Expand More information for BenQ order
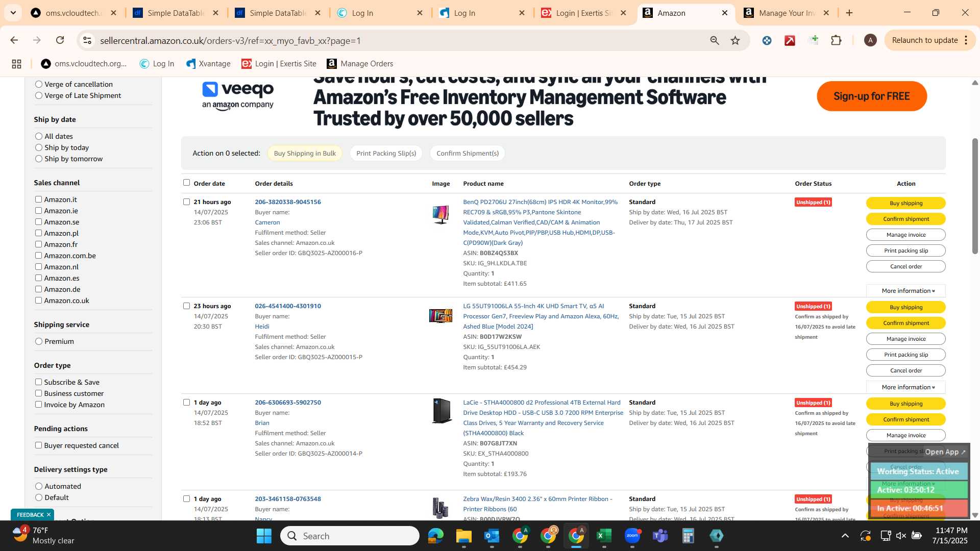 click(x=906, y=291)
